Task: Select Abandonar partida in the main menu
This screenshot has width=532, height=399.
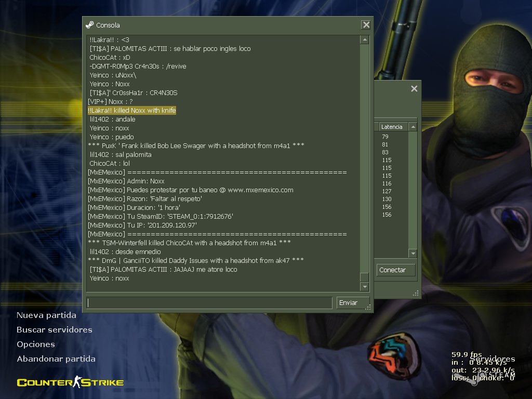Action: click(x=56, y=359)
